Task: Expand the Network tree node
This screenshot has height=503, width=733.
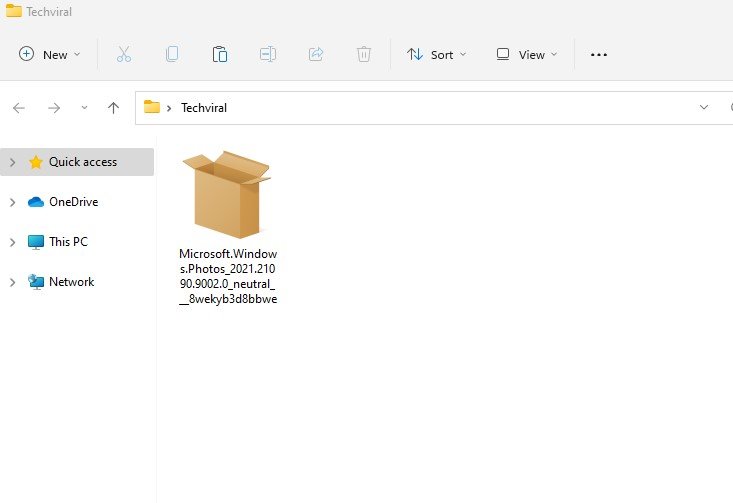Action: click(13, 282)
